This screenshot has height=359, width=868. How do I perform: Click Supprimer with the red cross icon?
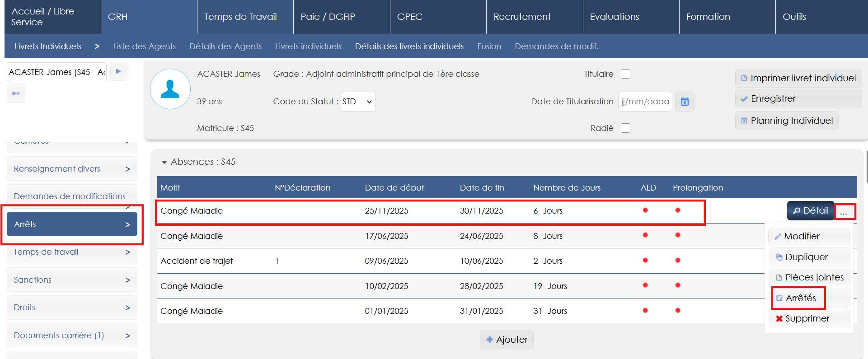(x=802, y=318)
